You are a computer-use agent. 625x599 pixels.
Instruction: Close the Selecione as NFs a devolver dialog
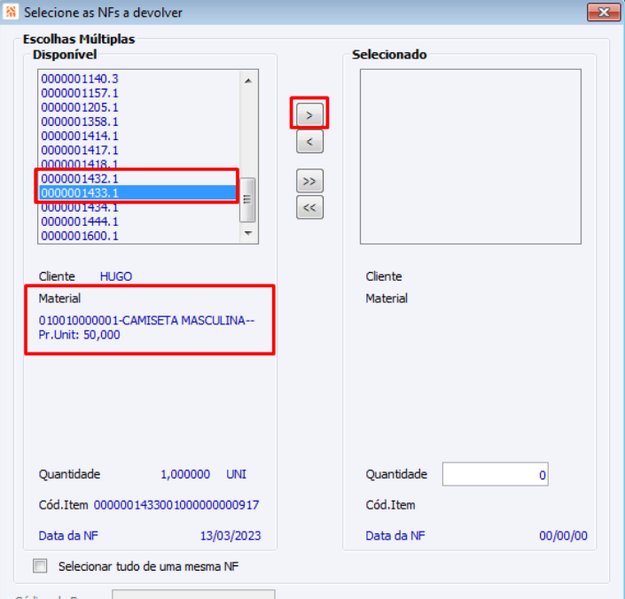point(603,12)
